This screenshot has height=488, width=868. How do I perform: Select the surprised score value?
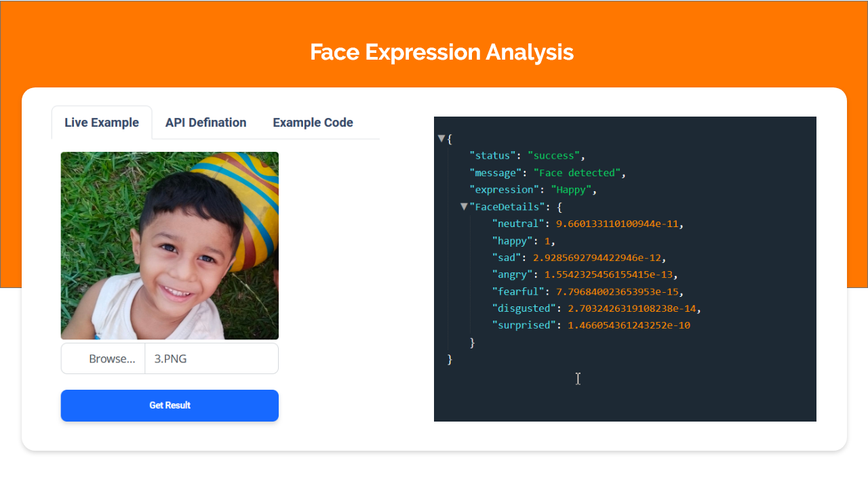coord(629,325)
